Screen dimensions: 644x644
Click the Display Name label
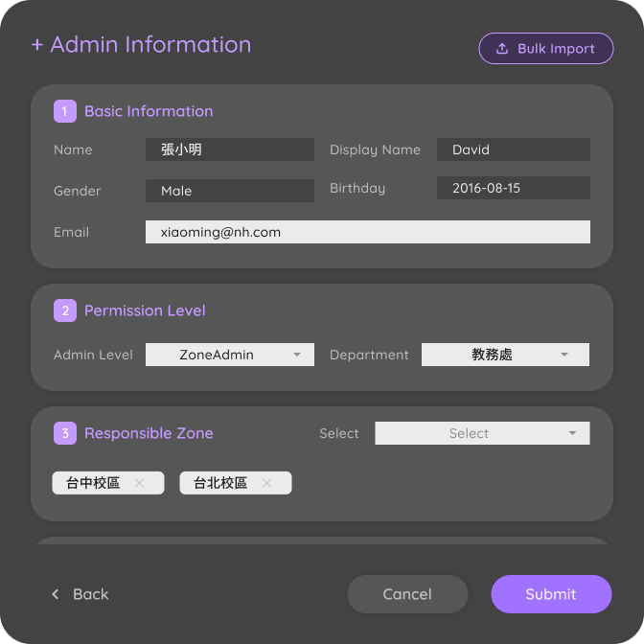(x=375, y=149)
